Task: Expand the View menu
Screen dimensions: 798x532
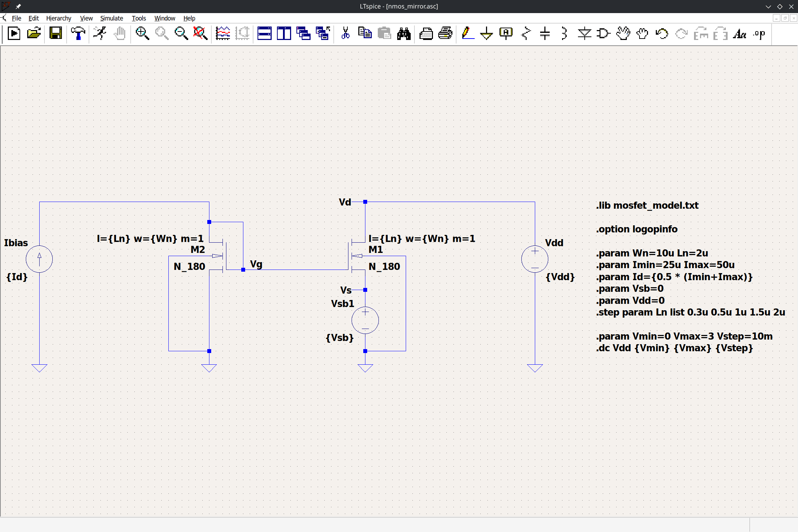Action: click(86, 18)
